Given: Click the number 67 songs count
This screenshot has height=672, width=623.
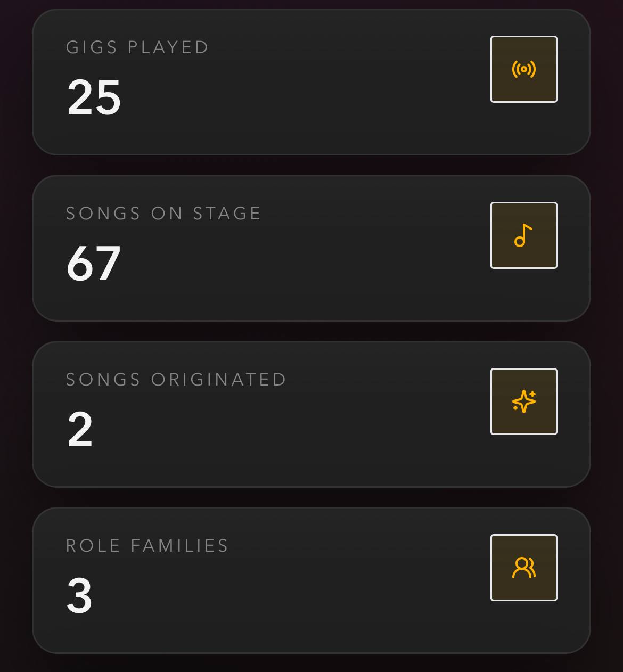Looking at the screenshot, I should point(94,264).
